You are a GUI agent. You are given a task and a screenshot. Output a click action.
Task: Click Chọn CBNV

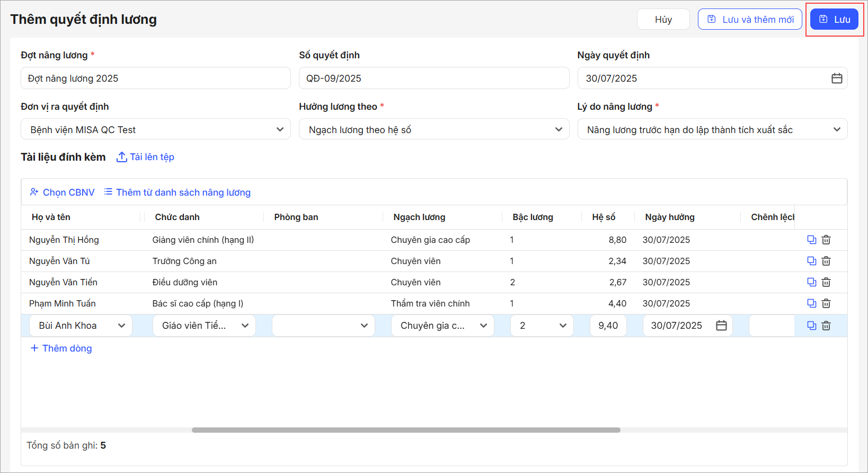coord(63,192)
